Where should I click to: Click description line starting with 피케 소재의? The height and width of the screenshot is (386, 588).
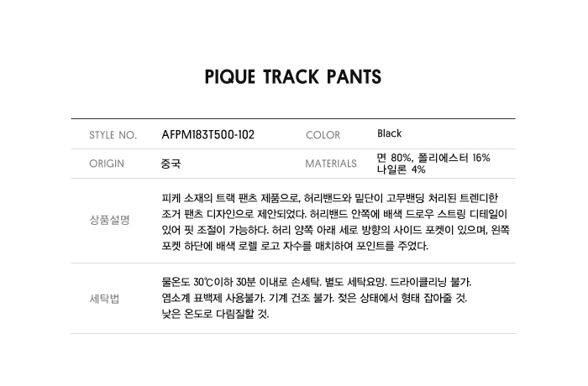[329, 198]
